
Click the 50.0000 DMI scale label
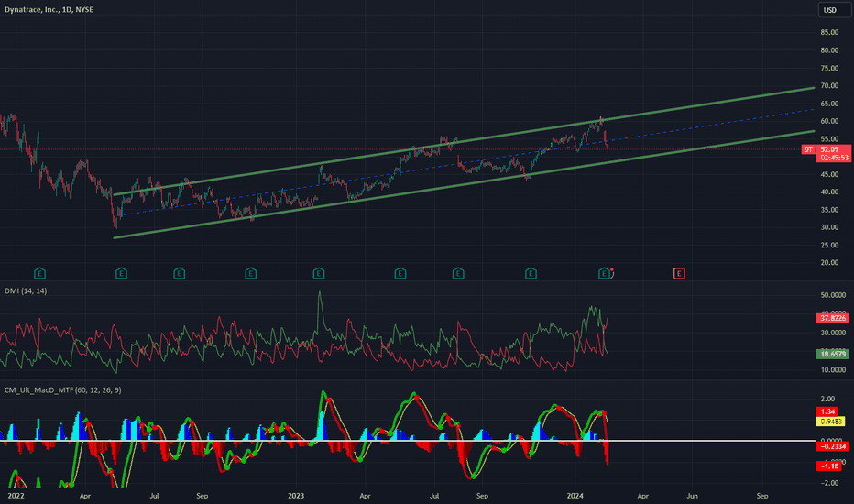click(x=833, y=295)
